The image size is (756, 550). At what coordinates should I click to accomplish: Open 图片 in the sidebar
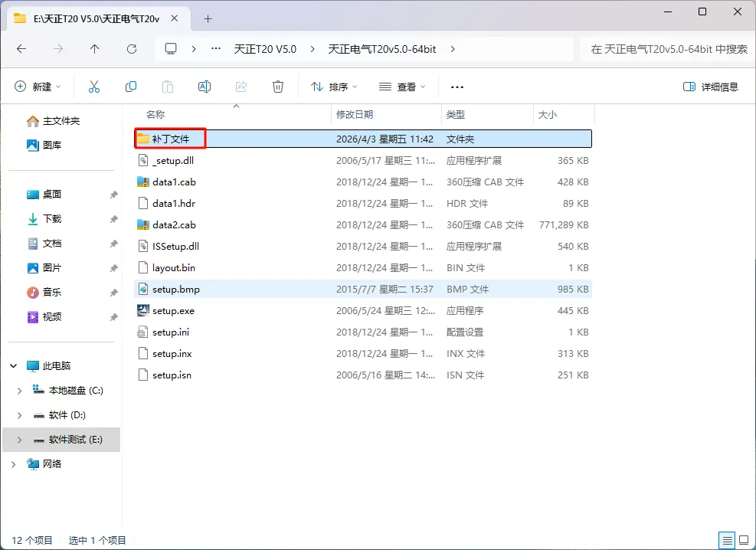44,268
